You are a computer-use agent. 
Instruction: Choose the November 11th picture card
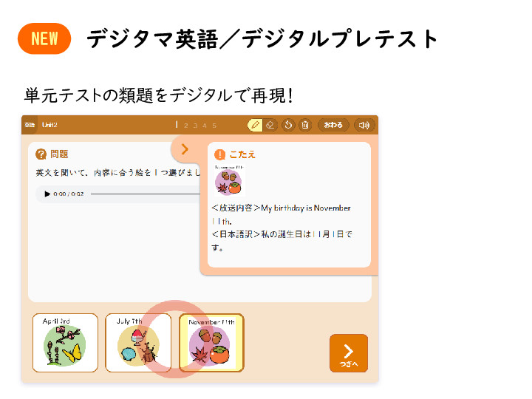tap(211, 343)
